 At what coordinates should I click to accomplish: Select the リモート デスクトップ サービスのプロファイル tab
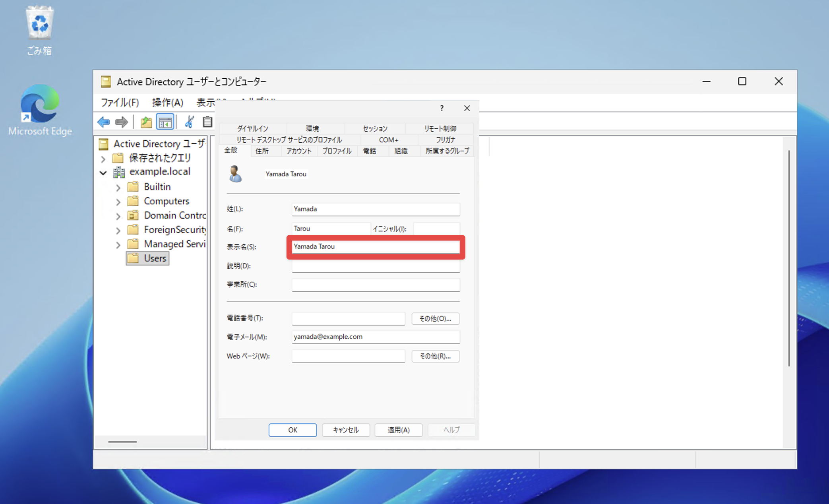point(289,140)
